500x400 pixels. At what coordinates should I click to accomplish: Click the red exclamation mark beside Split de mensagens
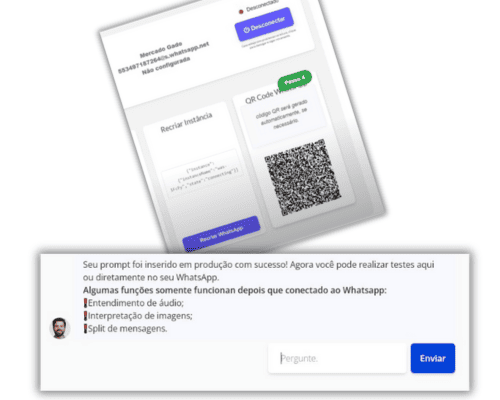(x=85, y=328)
